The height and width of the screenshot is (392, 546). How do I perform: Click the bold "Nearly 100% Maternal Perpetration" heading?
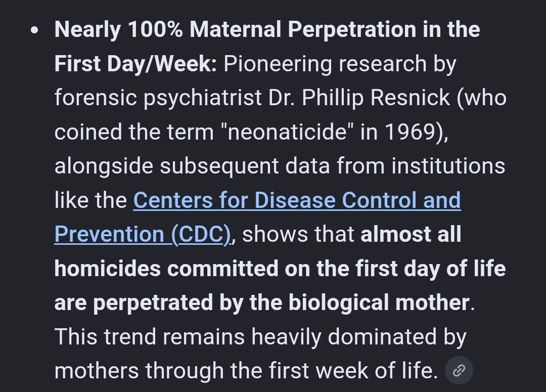(x=236, y=29)
